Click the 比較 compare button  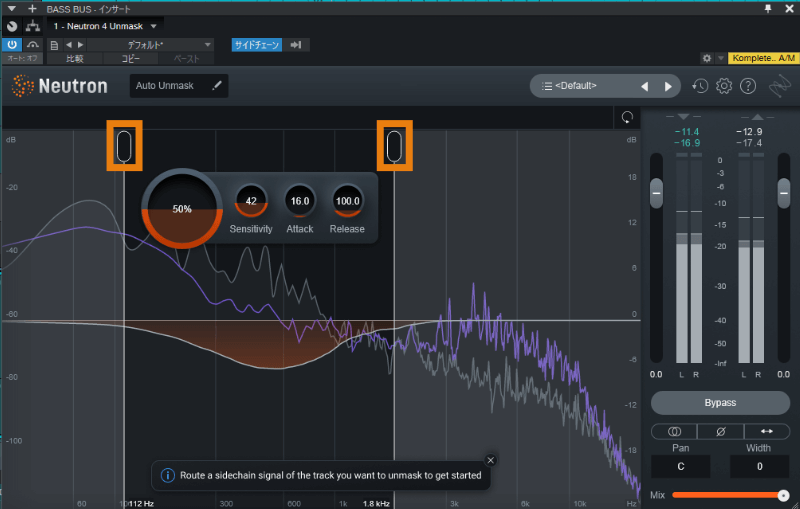(74, 59)
